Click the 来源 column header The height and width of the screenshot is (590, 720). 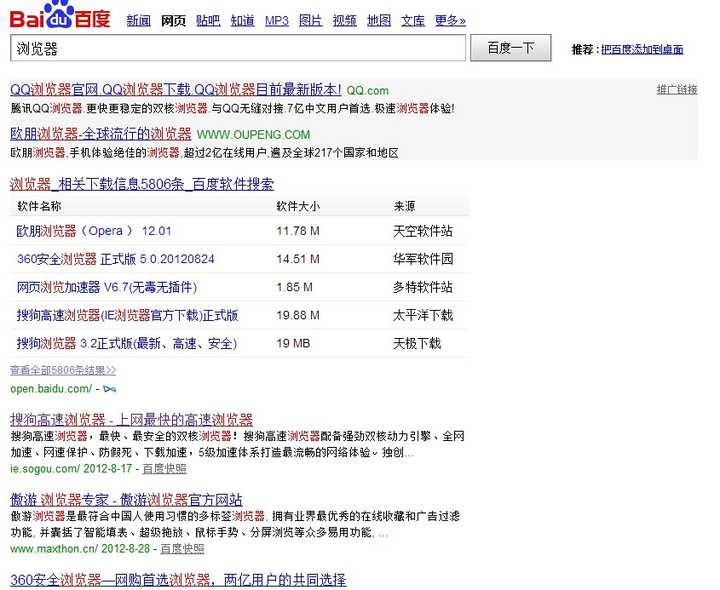[404, 206]
